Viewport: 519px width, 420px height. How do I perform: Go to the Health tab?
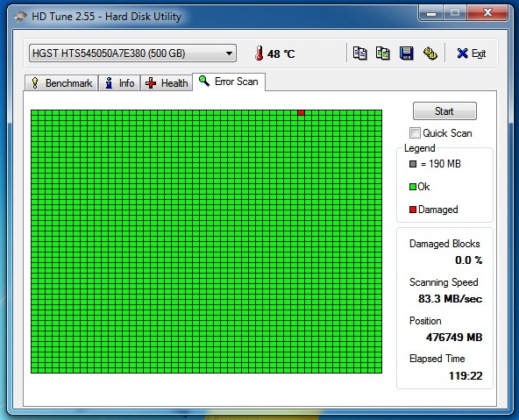(x=167, y=83)
